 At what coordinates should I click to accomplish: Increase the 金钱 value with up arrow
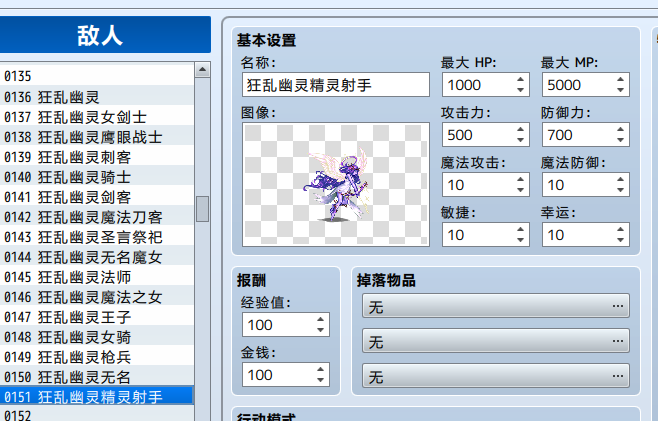pyautogui.click(x=321, y=369)
